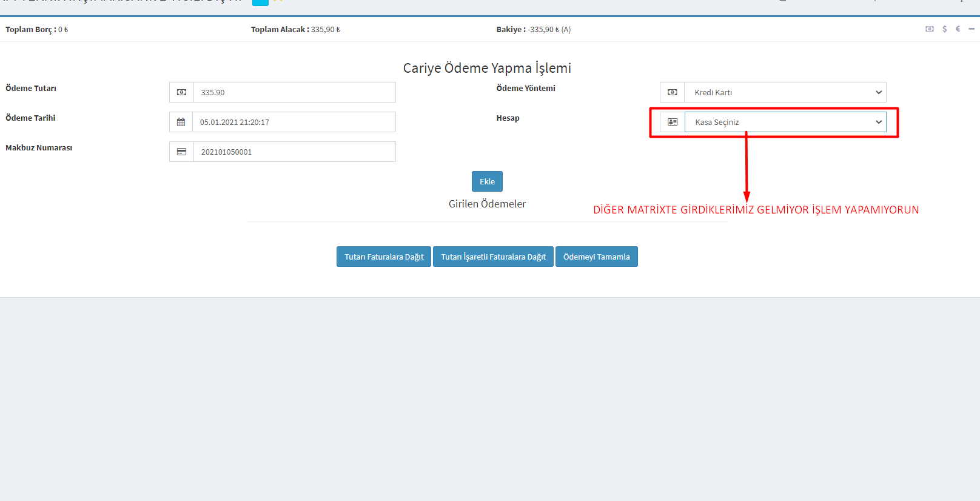Click the calendar icon beside Ödeme Tarihi
Image resolution: width=980 pixels, height=501 pixels.
click(181, 122)
